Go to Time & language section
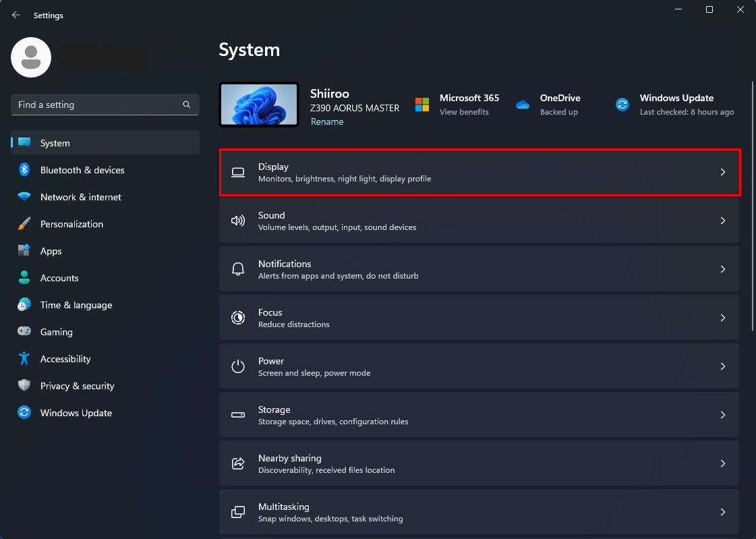This screenshot has width=756, height=539. click(76, 305)
